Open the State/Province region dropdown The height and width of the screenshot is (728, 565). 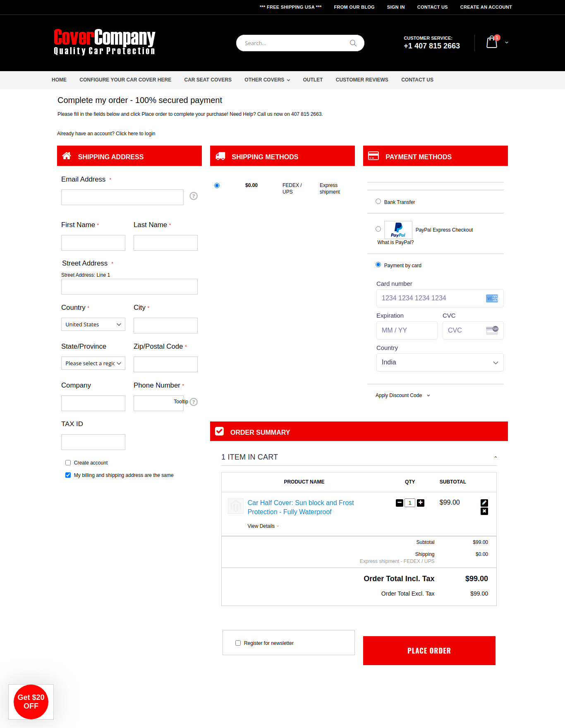pyautogui.click(x=93, y=364)
